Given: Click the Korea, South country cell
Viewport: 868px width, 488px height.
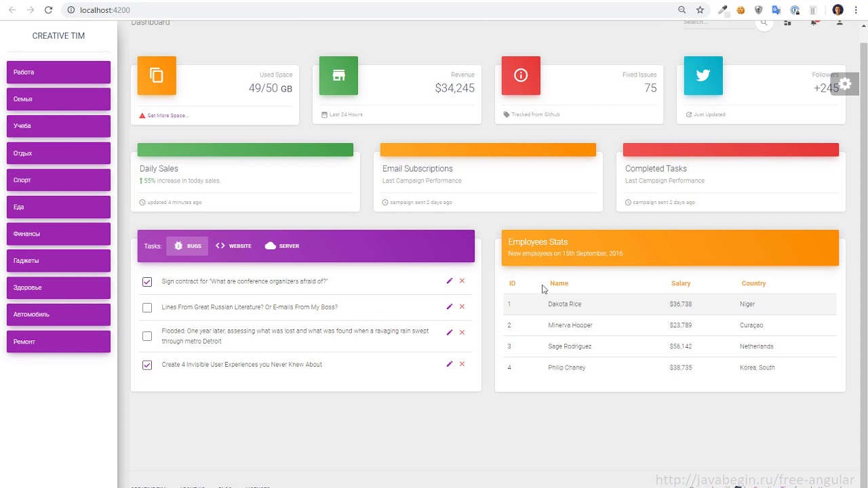Looking at the screenshot, I should [757, 367].
